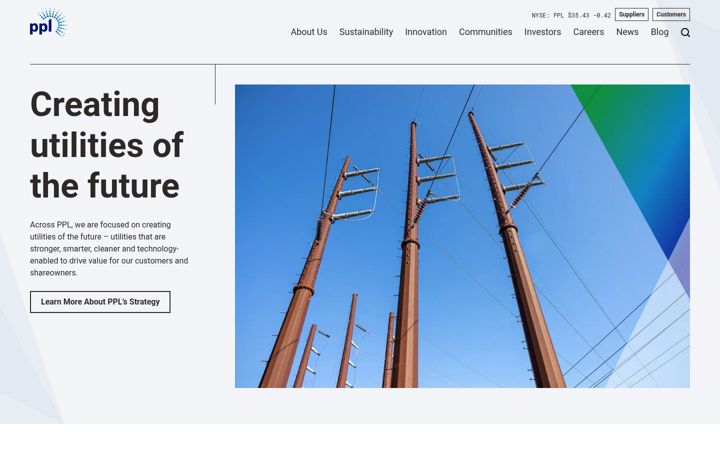Open the Communities menu item
Image resolution: width=720 pixels, height=450 pixels.
[x=485, y=32]
